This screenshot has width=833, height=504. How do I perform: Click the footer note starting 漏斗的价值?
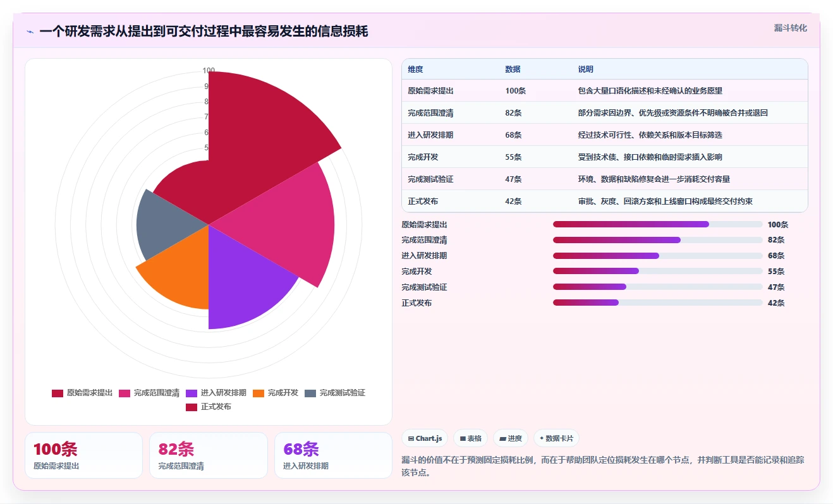point(603,466)
